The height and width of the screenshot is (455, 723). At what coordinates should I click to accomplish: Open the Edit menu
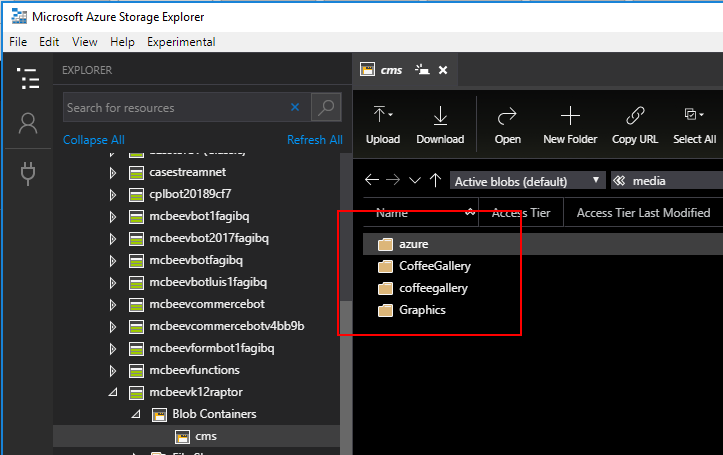49,42
